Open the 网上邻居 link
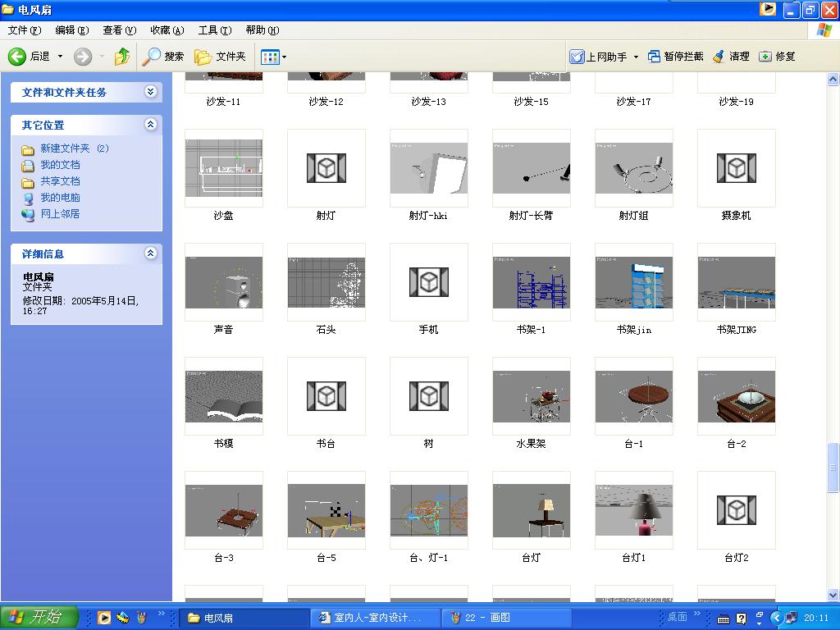The width and height of the screenshot is (840, 630). [x=60, y=214]
